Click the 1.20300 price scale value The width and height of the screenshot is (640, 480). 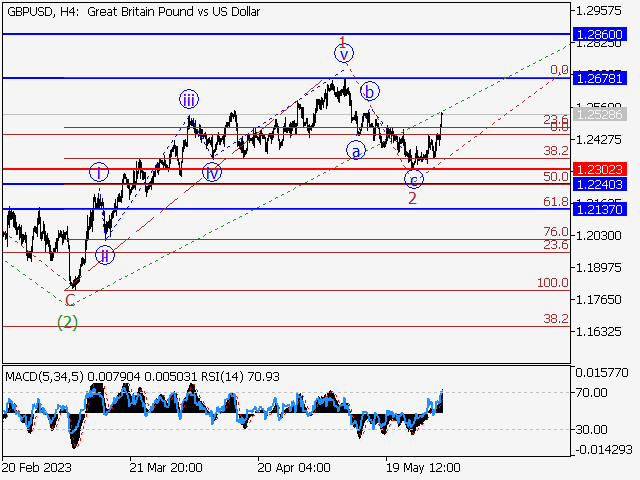click(598, 236)
